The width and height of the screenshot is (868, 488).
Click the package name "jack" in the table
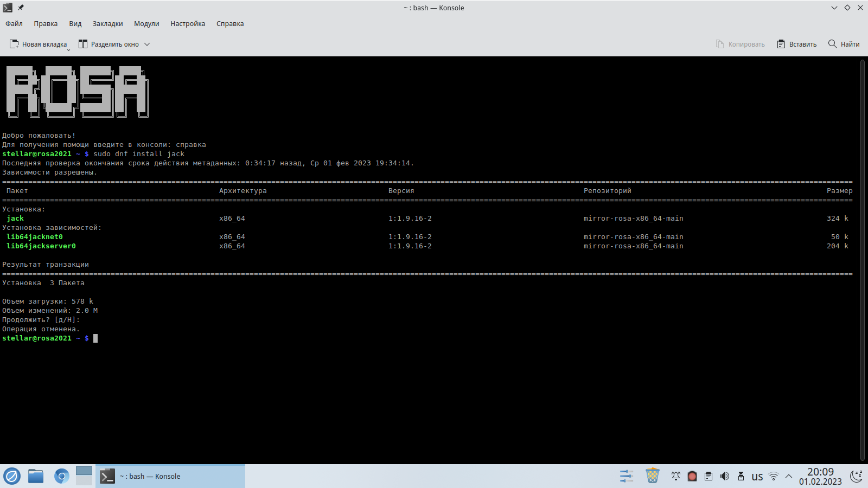click(15, 219)
